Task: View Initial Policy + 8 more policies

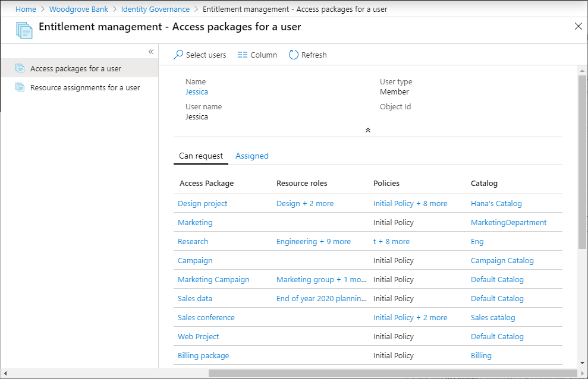Action: [410, 203]
